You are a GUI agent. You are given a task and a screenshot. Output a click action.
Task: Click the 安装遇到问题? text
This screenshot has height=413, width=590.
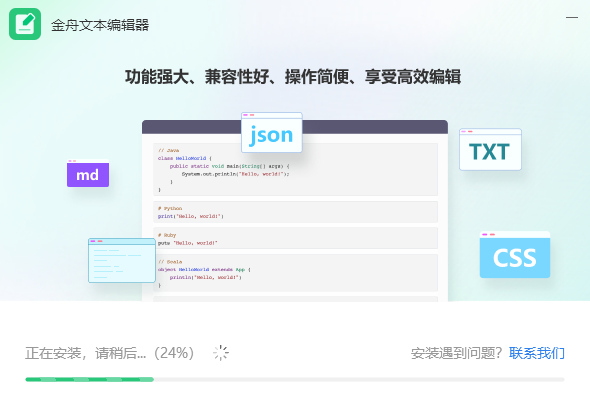click(456, 353)
